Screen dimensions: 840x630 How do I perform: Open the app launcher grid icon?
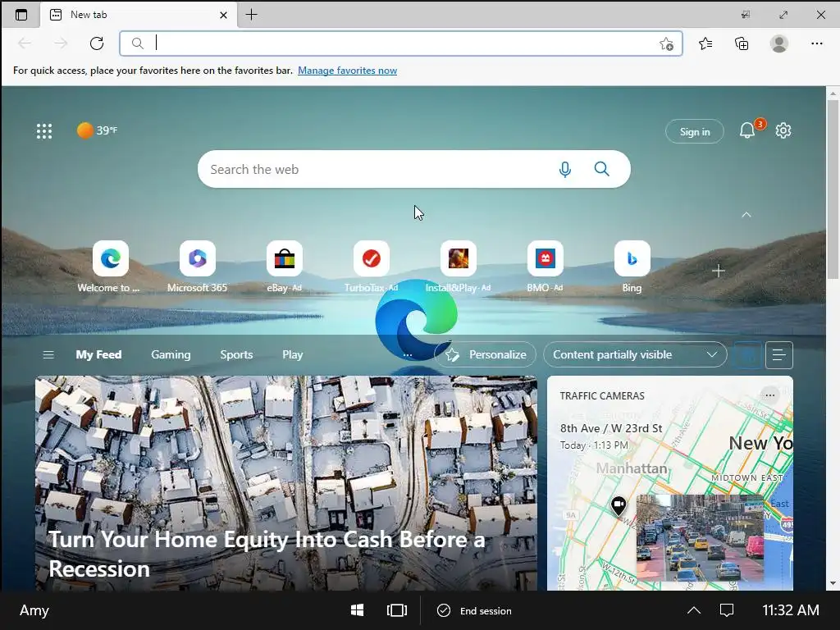(x=44, y=130)
